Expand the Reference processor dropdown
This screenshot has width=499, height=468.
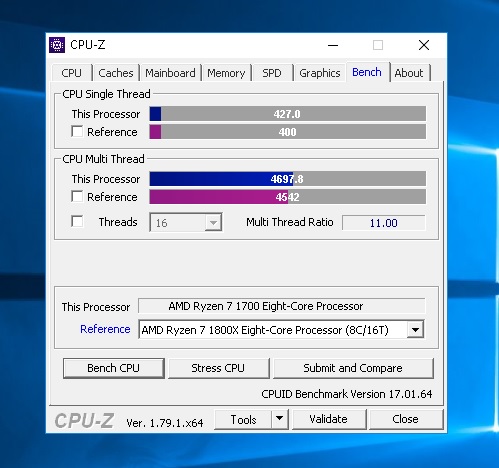pos(415,330)
